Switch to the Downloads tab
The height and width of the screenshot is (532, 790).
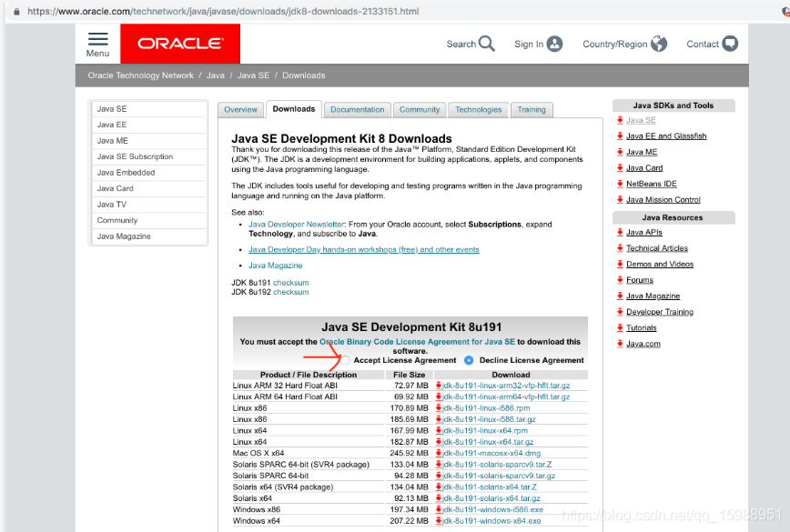coord(294,109)
